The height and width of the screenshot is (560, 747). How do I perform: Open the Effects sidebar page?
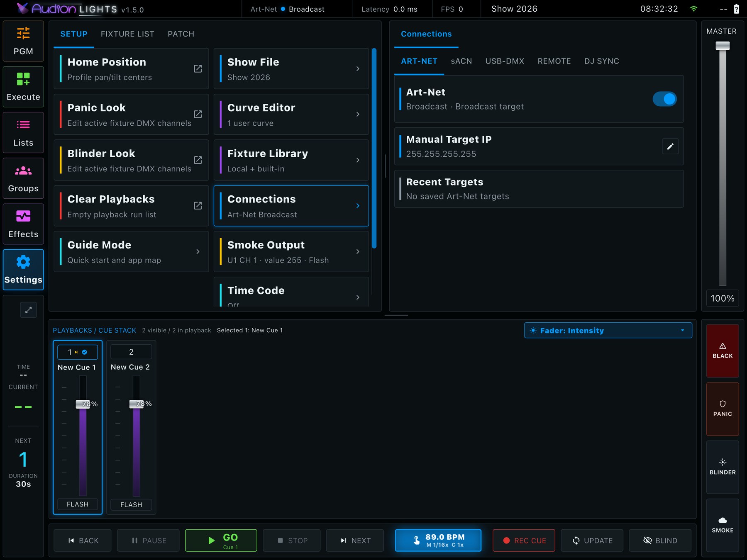click(x=23, y=224)
